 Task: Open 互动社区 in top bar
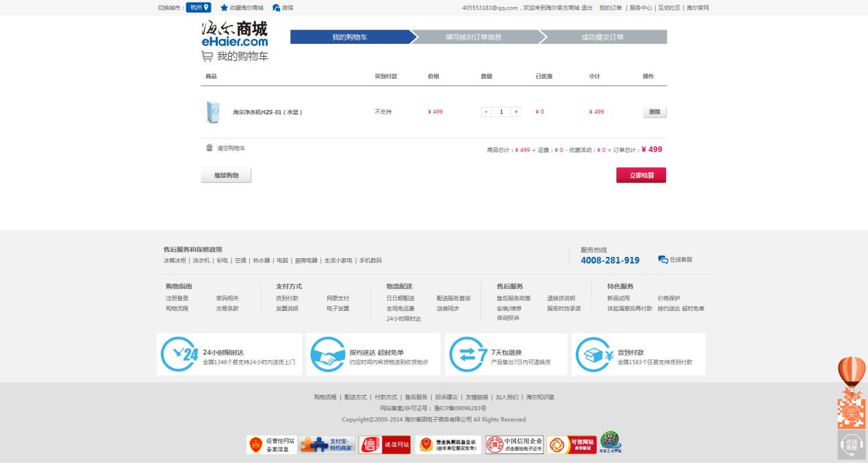669,8
